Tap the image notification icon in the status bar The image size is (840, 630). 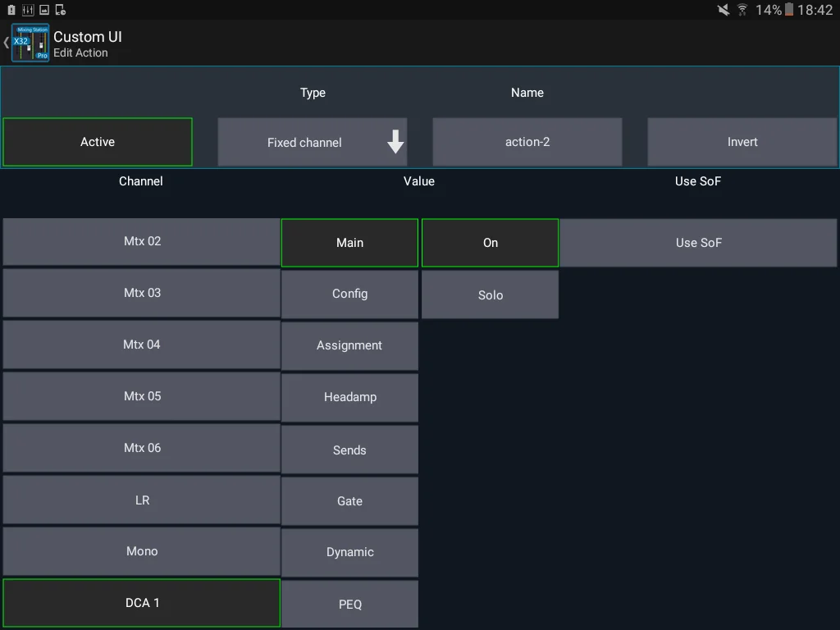pyautogui.click(x=44, y=10)
